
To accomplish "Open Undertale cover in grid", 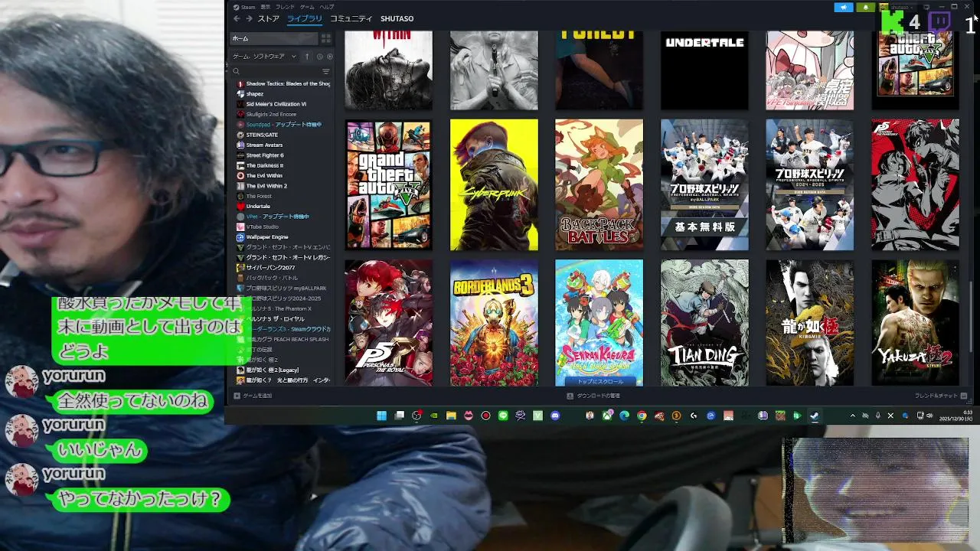I will click(704, 70).
